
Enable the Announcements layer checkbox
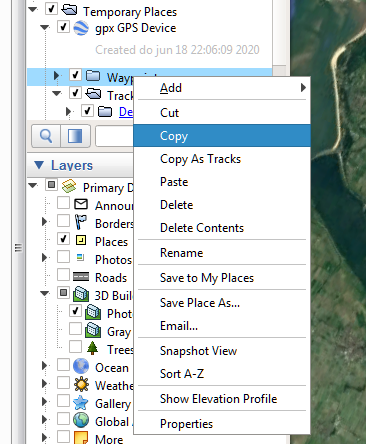tap(63, 203)
